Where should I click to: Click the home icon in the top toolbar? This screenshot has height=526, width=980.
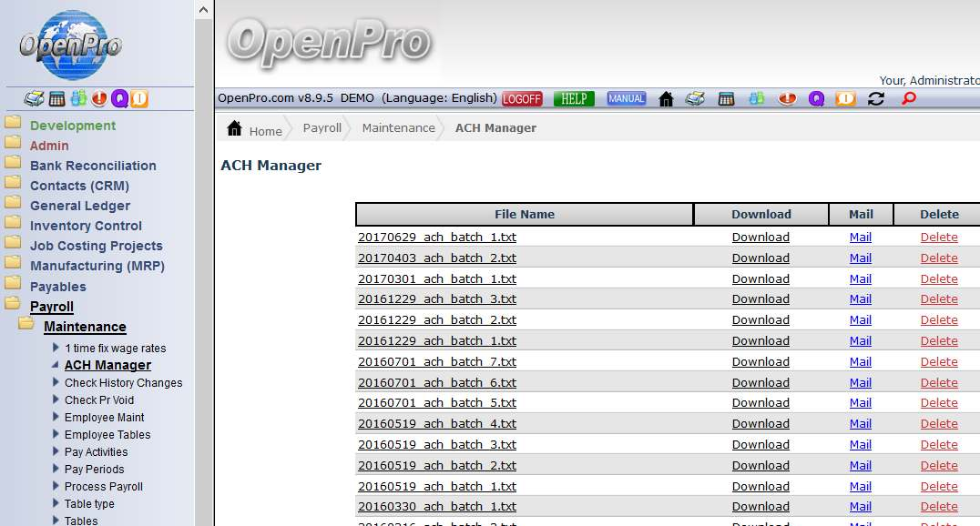point(666,99)
